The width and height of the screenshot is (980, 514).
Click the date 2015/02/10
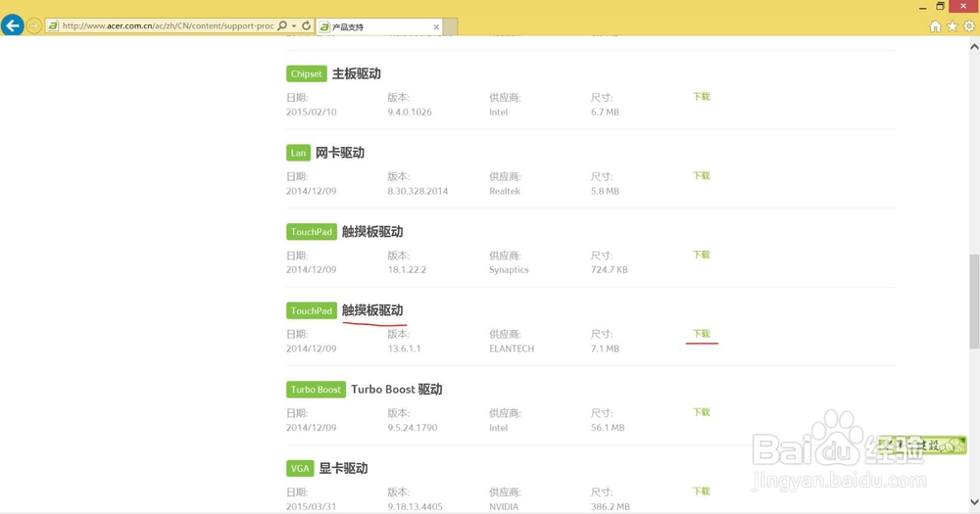click(312, 112)
